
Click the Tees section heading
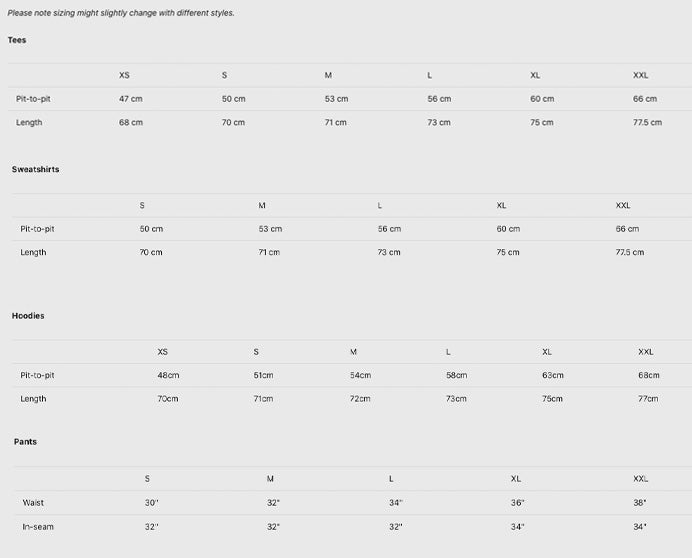(17, 40)
